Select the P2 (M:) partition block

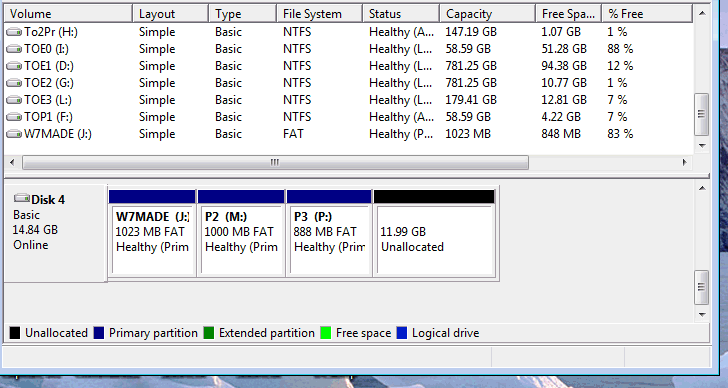[241, 233]
